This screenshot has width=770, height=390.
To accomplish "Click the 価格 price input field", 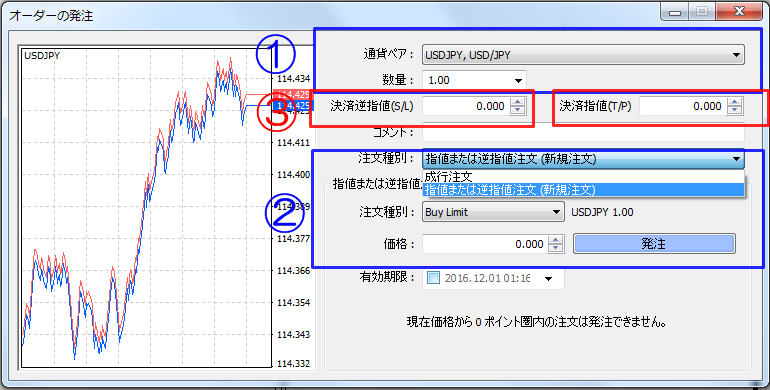I will pos(485,244).
